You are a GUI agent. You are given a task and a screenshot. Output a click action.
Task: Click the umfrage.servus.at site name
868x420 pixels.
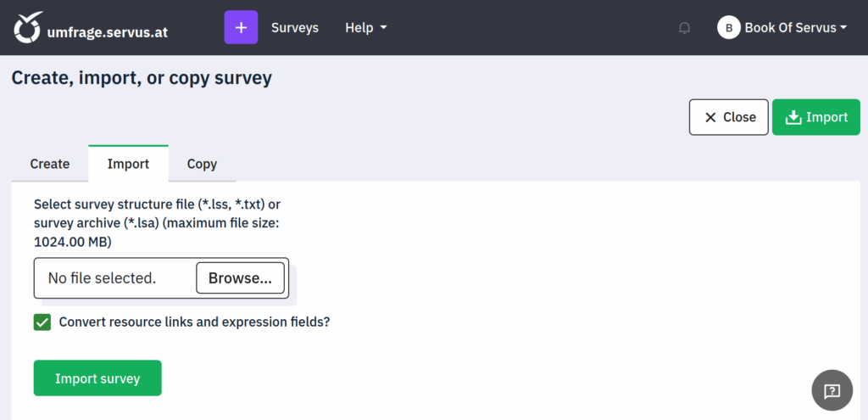click(108, 31)
